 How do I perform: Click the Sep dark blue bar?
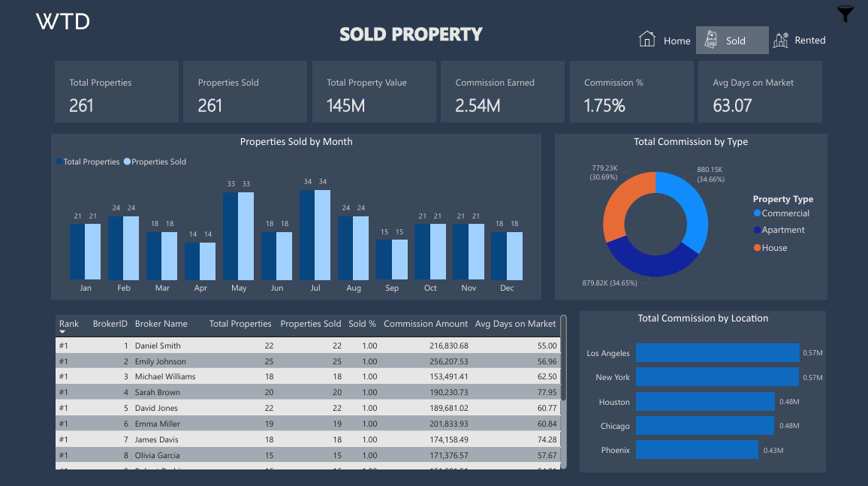click(384, 260)
